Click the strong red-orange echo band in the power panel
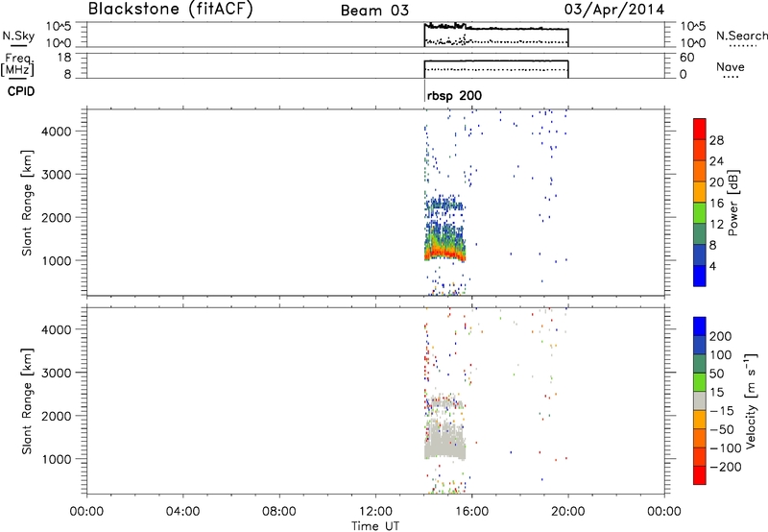The height and width of the screenshot is (532, 768). point(444,254)
